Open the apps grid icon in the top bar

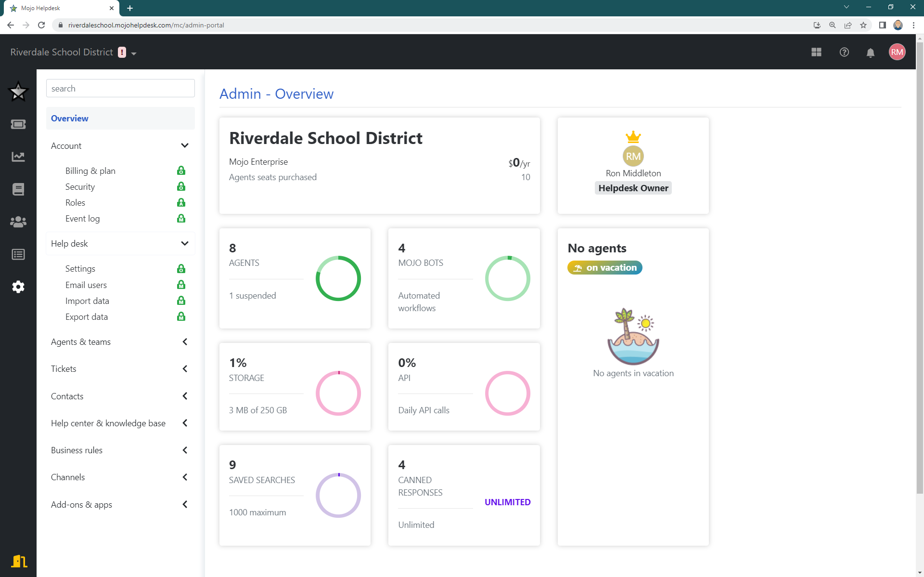pyautogui.click(x=817, y=52)
